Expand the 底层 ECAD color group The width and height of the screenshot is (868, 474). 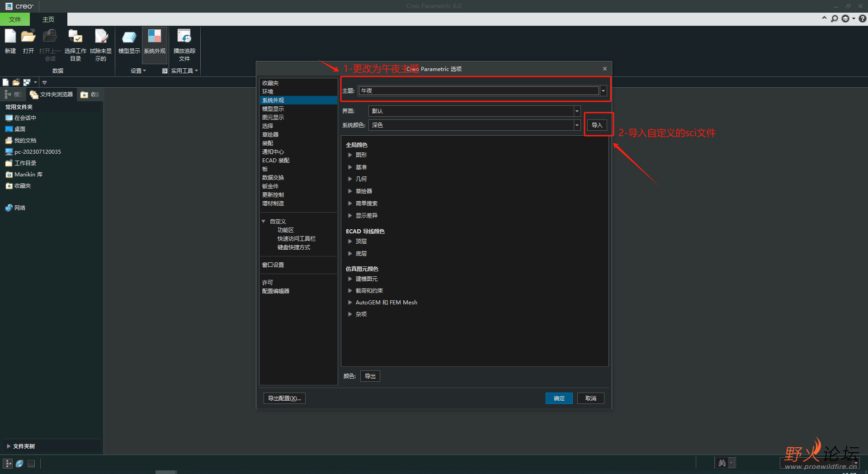[x=350, y=254]
